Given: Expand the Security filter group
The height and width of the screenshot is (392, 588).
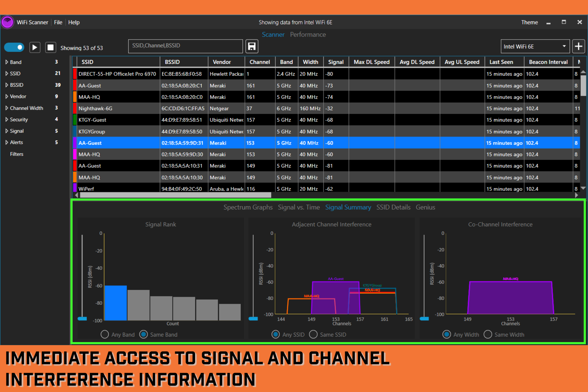Looking at the screenshot, I should 7,119.
